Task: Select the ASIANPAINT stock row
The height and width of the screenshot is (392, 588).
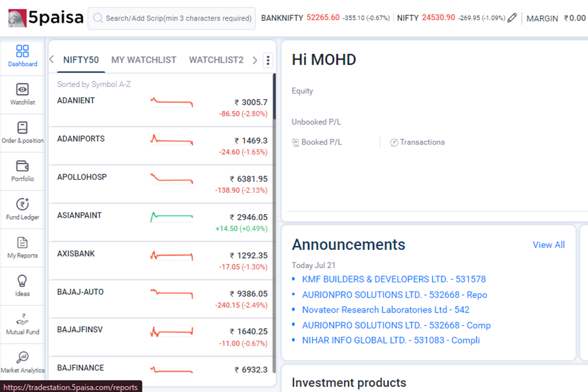Action: 162,222
